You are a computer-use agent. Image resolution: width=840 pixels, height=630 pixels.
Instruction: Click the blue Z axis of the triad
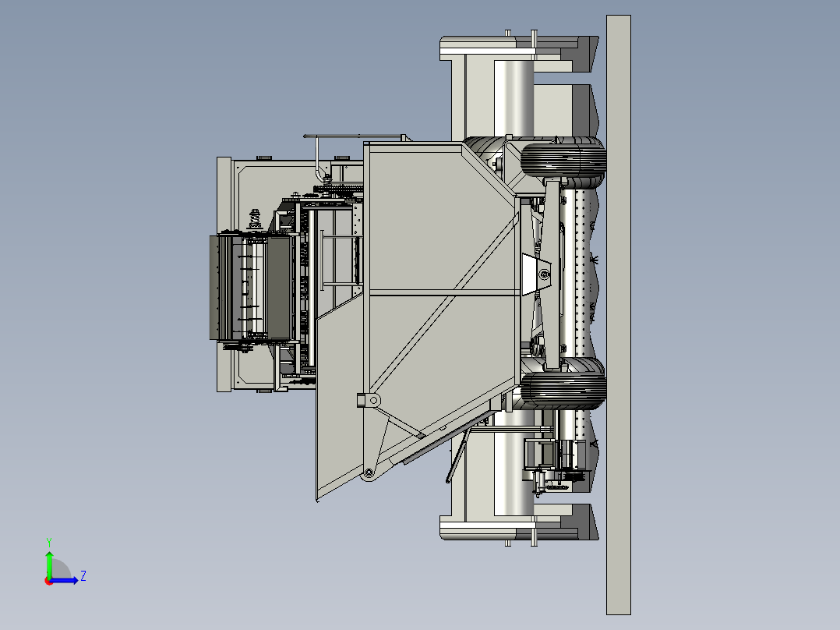coord(65,580)
